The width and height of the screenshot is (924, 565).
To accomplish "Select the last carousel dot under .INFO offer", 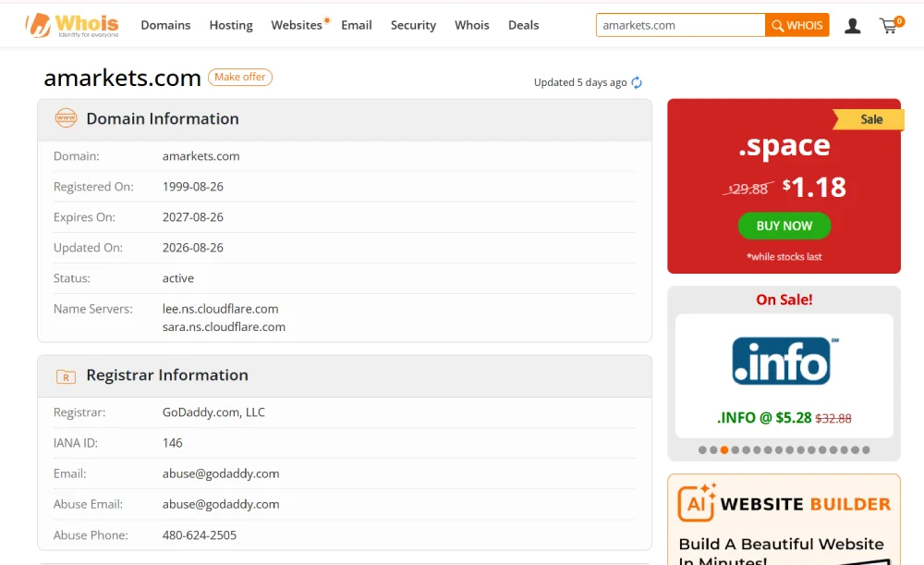I will tap(866, 450).
